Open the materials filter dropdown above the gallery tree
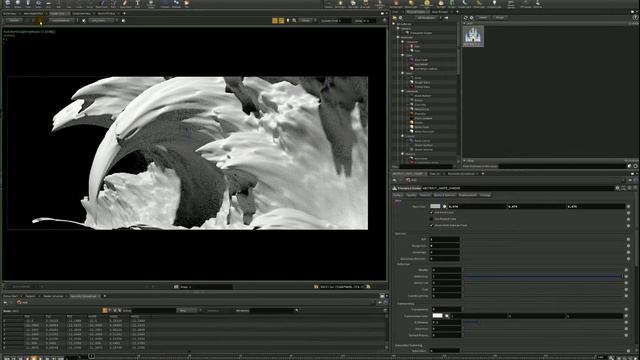This screenshot has height=360, width=640. [427, 18]
